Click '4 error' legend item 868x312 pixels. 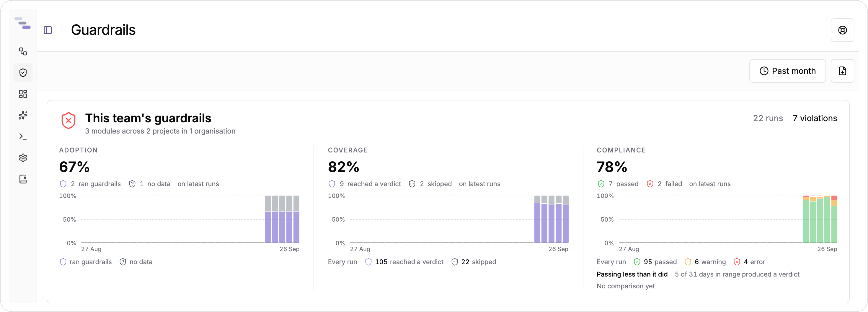749,262
